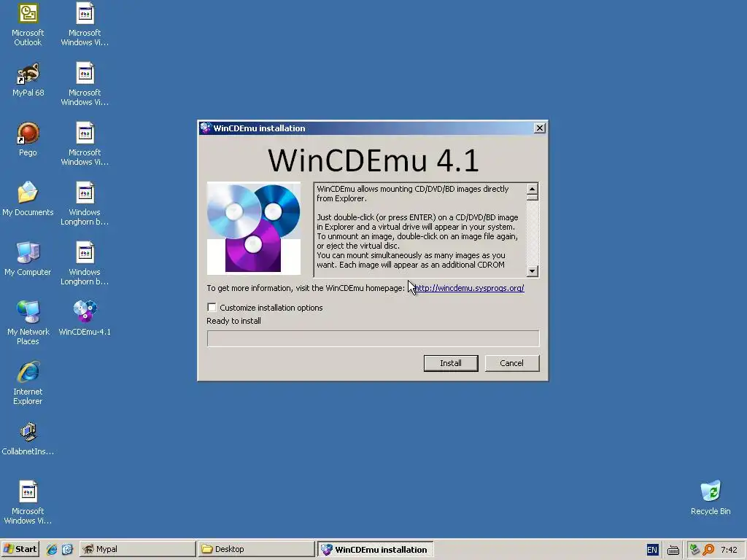Select Windows Longhorn b... file beside My Documents
Image resolution: width=747 pixels, height=560 pixels.
tap(85, 204)
